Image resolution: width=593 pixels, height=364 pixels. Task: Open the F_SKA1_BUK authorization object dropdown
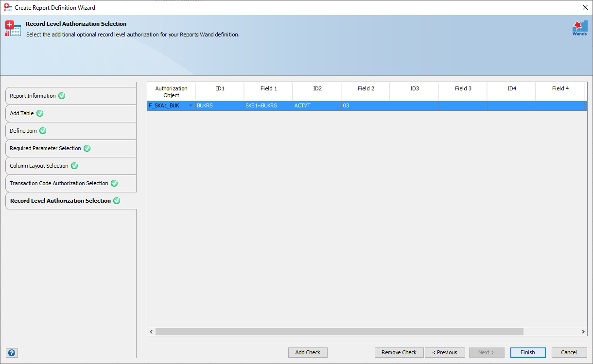(191, 105)
